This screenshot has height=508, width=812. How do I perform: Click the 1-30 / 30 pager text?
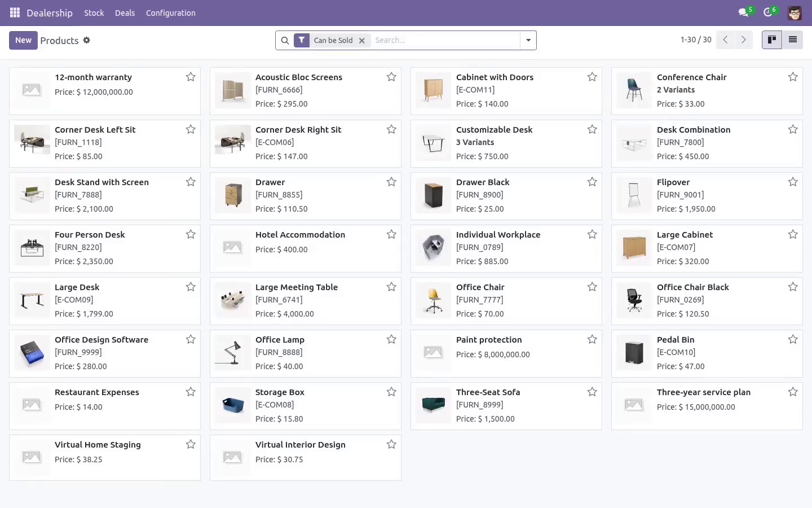(696, 40)
